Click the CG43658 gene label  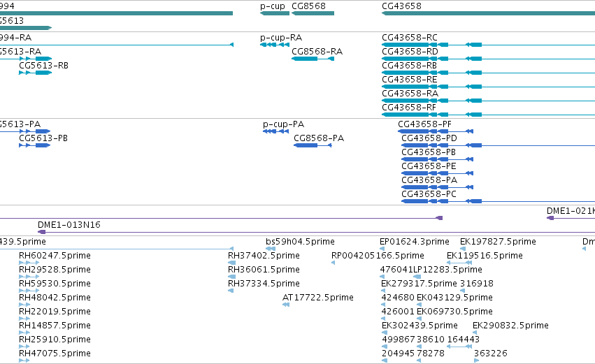coord(401,6)
